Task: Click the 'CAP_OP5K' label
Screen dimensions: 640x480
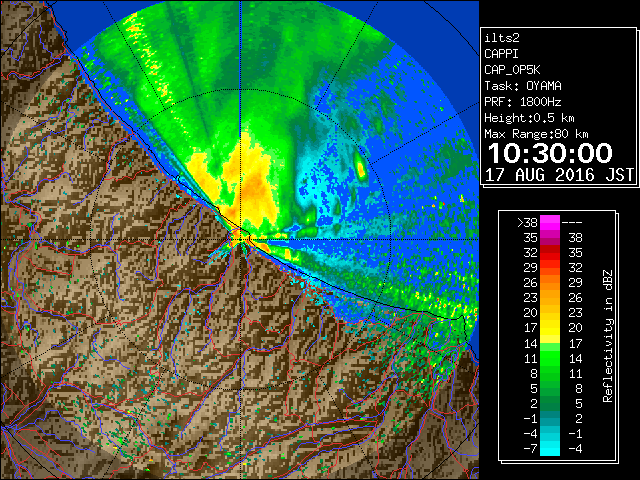Action: point(512,70)
